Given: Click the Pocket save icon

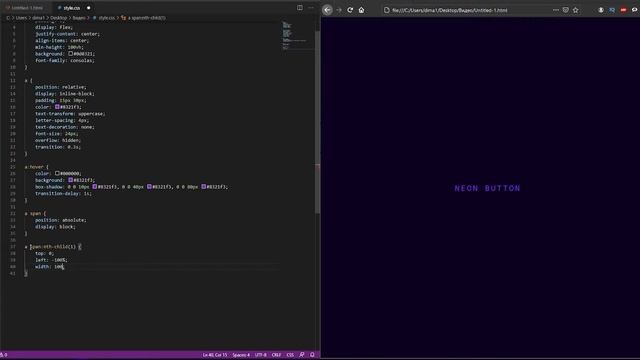Looking at the screenshot, I should point(565,10).
